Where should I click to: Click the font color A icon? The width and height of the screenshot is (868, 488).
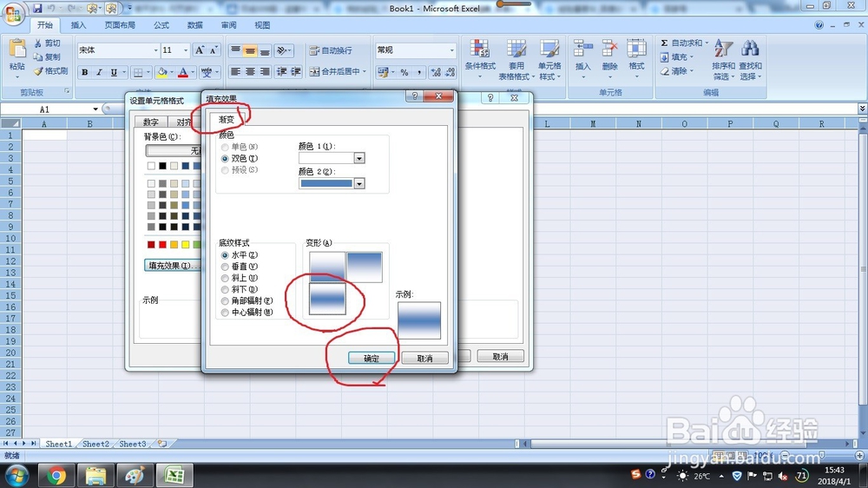coord(182,72)
